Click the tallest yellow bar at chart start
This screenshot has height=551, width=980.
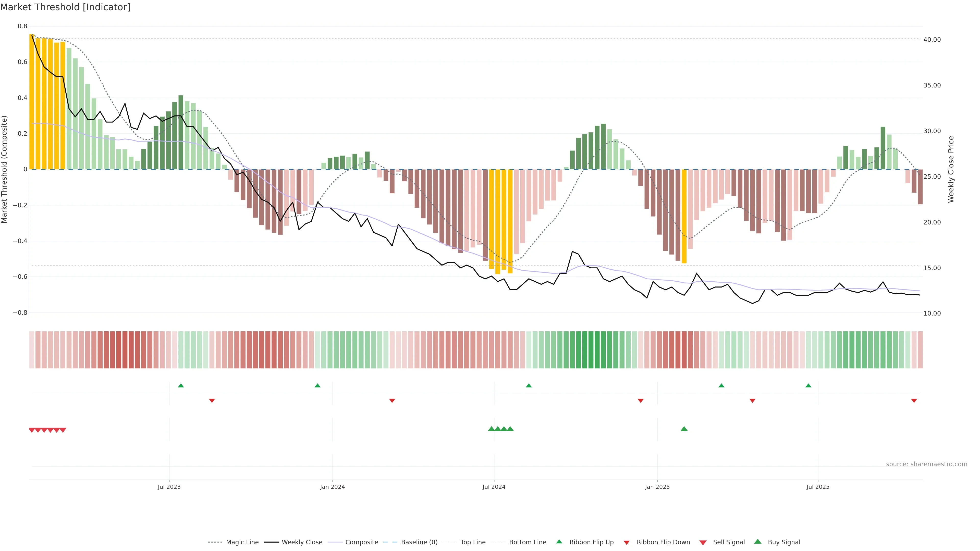[32, 102]
